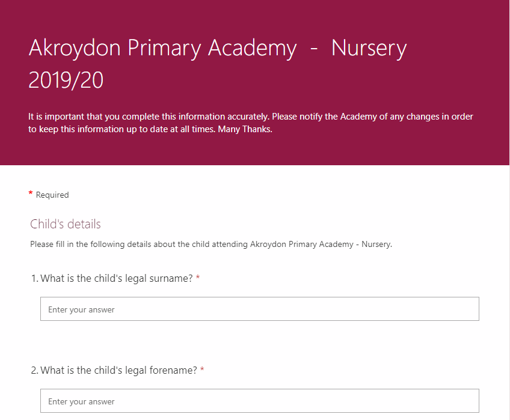Click the word Akroydon in the banner title

pyautogui.click(x=75, y=48)
